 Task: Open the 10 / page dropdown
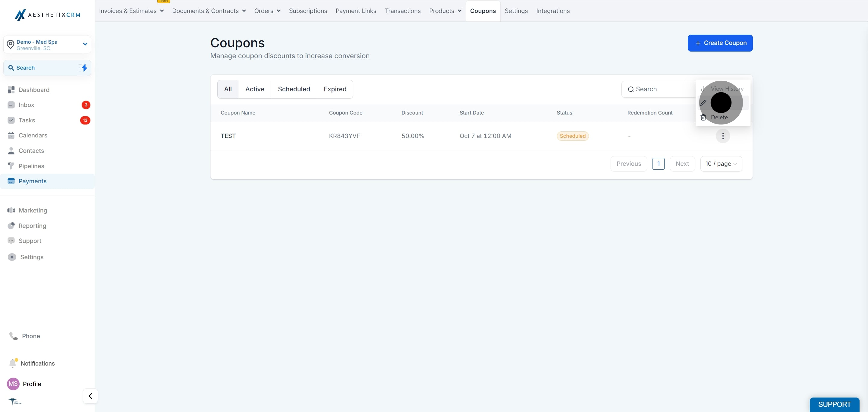pos(721,164)
